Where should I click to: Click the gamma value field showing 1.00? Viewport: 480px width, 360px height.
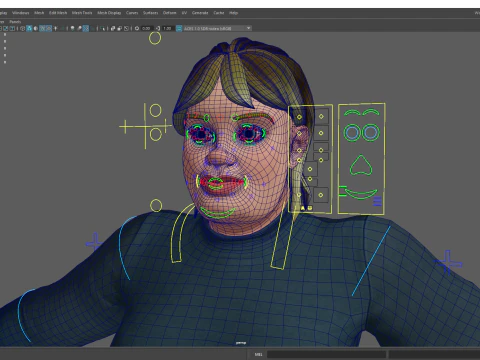tap(167, 28)
